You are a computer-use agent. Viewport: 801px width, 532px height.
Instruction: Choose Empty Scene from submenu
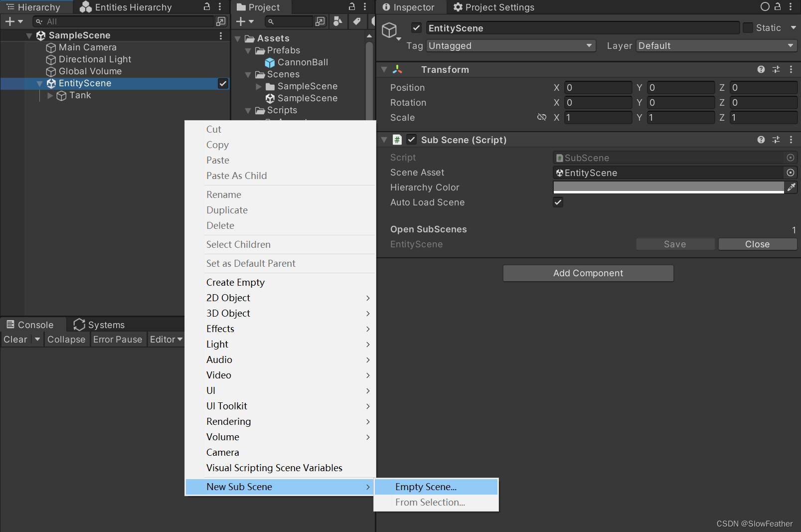436,487
